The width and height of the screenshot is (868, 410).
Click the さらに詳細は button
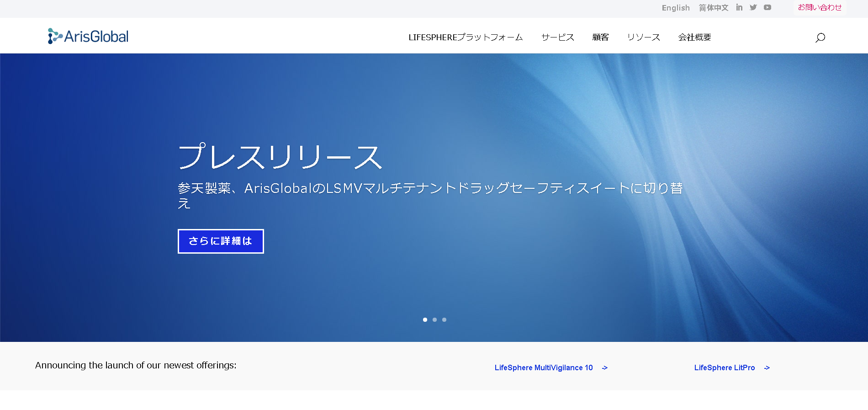[221, 241]
